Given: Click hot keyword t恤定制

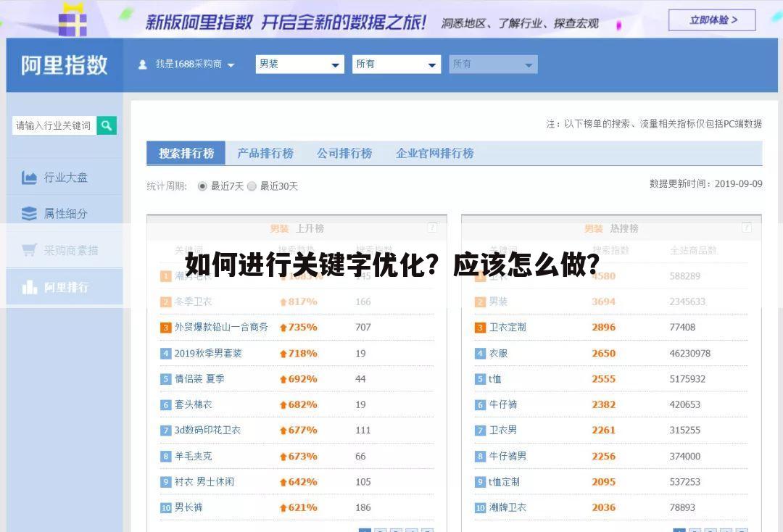Looking at the screenshot, I should pyautogui.click(x=505, y=482).
